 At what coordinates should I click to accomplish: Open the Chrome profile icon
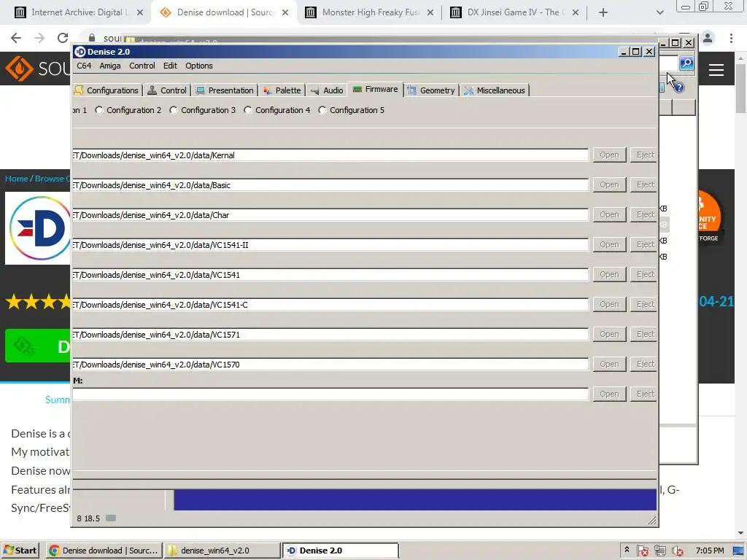[x=708, y=38]
